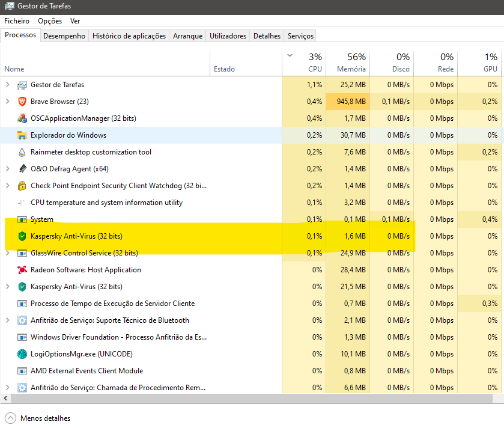The width and height of the screenshot is (504, 428).
Task: Switch to the Histórico de aplicações tab
Action: [x=129, y=36]
